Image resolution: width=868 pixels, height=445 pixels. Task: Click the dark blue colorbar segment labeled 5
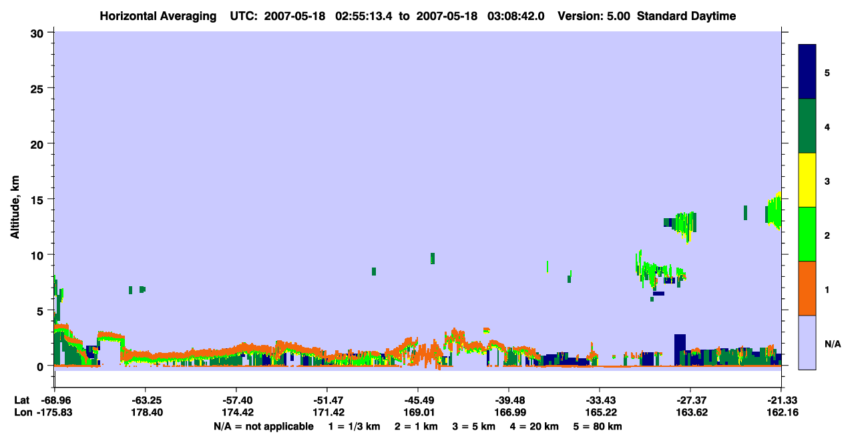(x=807, y=72)
